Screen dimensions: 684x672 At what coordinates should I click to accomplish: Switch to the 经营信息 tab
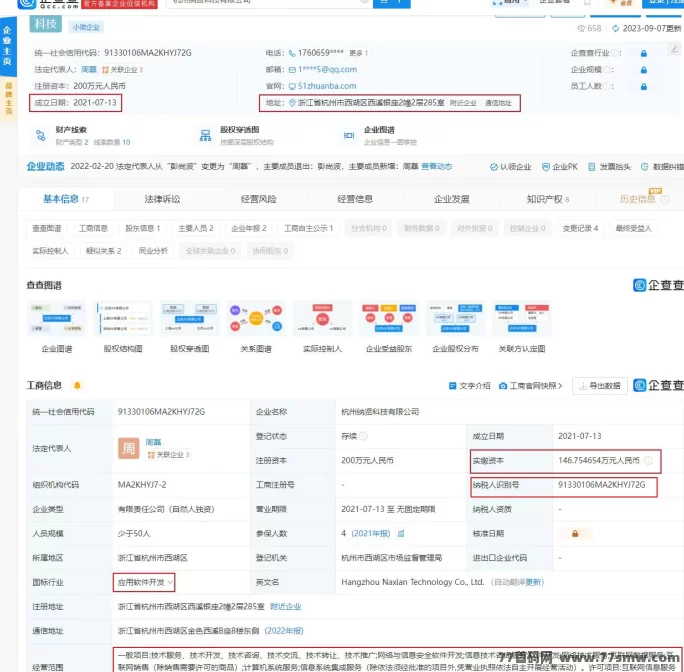coord(355,199)
